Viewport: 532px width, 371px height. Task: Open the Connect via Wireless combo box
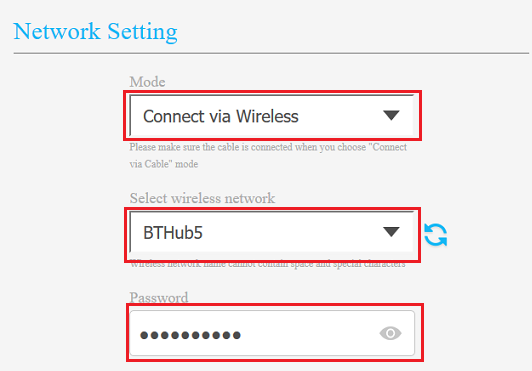[x=272, y=115]
